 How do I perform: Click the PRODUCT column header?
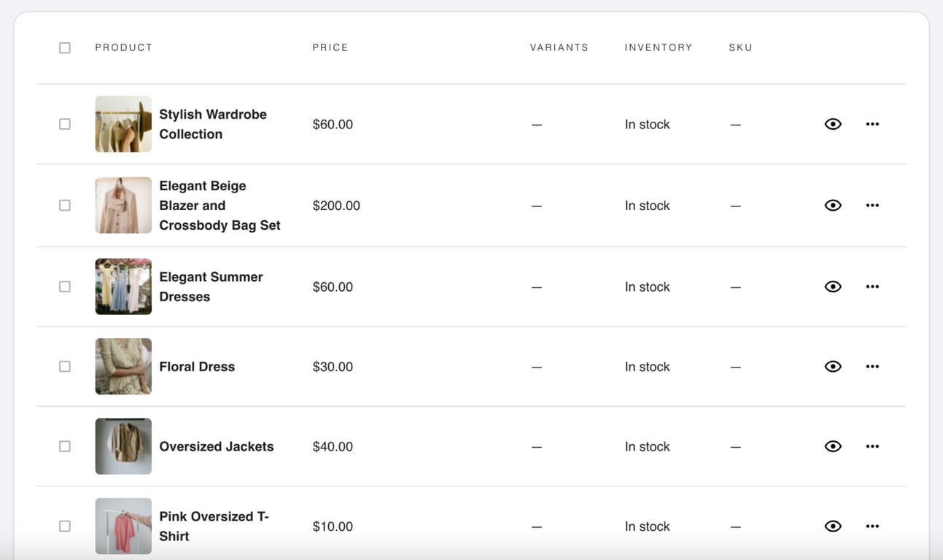[123, 47]
